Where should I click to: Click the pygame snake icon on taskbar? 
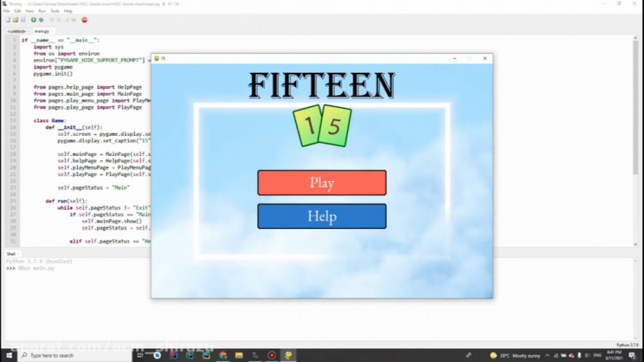tap(288, 356)
